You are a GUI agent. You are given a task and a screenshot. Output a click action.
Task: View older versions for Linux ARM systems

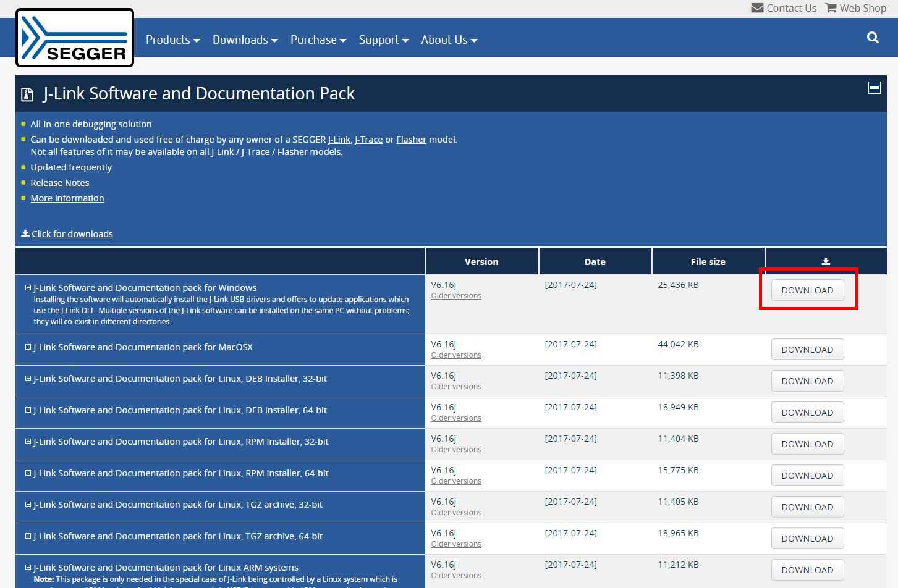(456, 576)
